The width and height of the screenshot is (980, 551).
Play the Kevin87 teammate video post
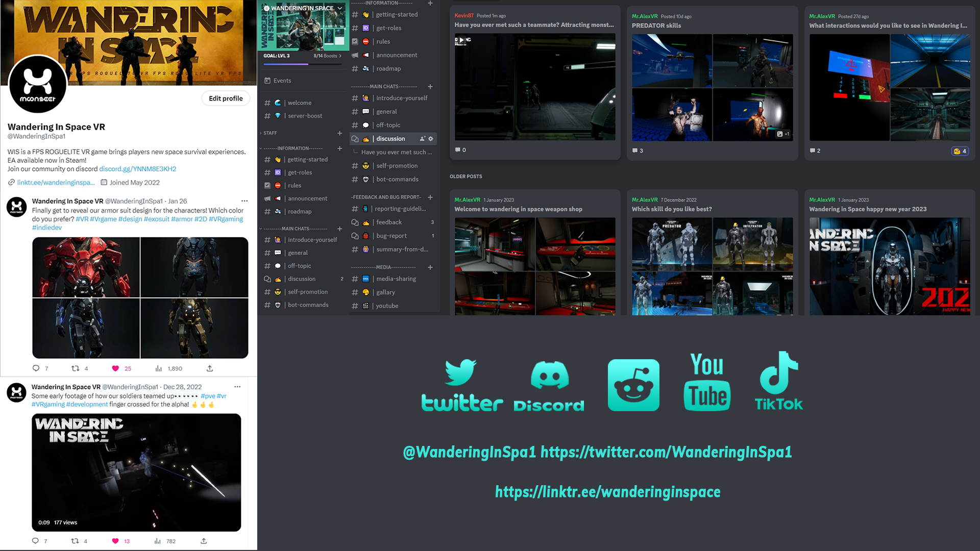pos(534,87)
